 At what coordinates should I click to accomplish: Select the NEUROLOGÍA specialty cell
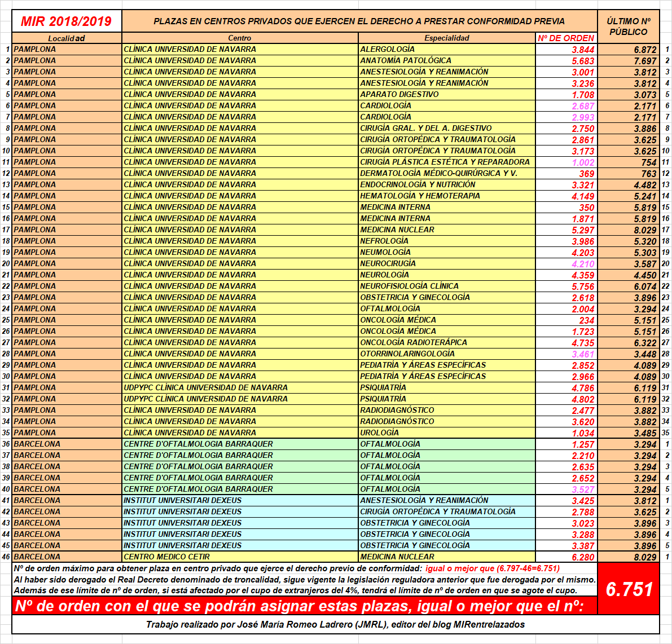[446, 275]
